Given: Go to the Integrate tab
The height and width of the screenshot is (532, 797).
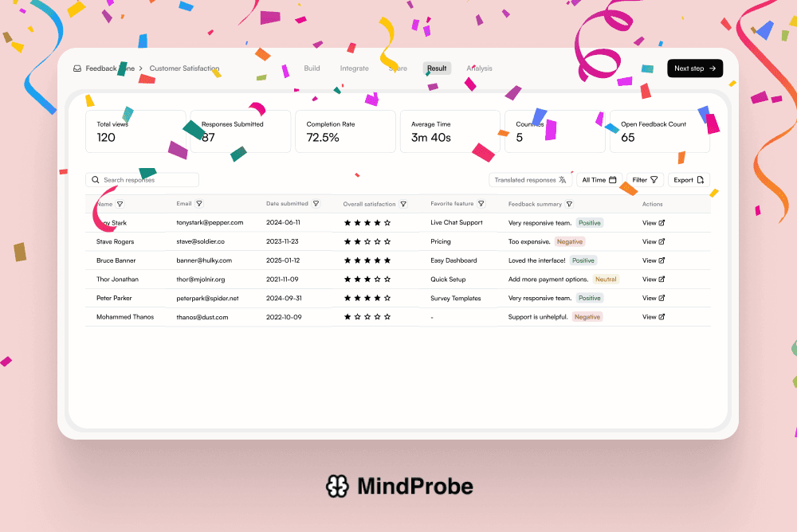Looking at the screenshot, I should [x=355, y=68].
